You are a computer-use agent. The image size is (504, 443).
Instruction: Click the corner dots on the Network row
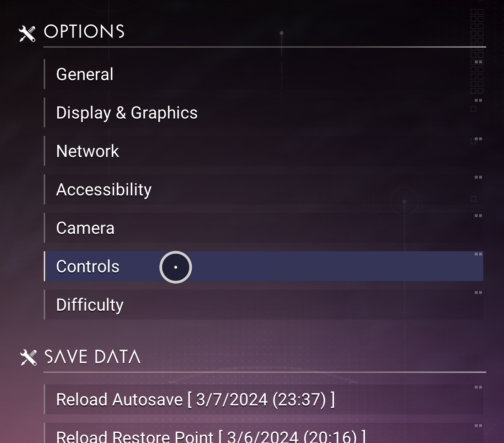click(x=478, y=139)
